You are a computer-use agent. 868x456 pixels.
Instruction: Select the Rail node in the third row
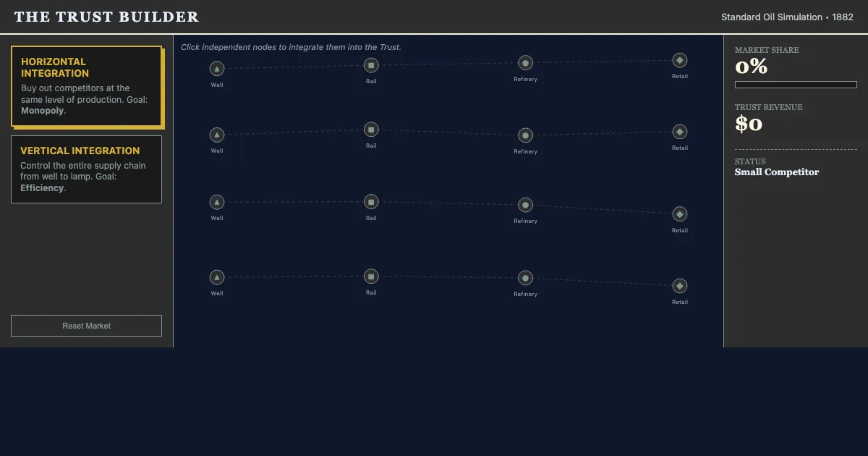[371, 202]
